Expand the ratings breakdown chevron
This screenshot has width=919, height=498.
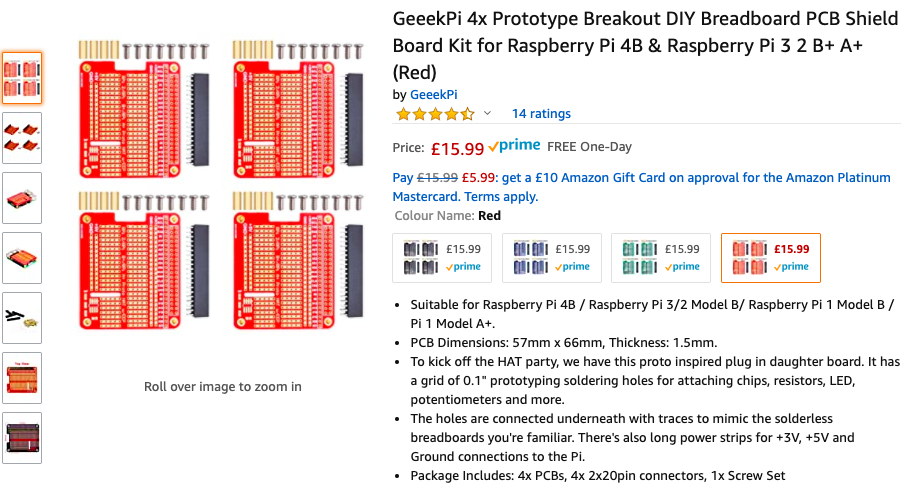pos(487,114)
